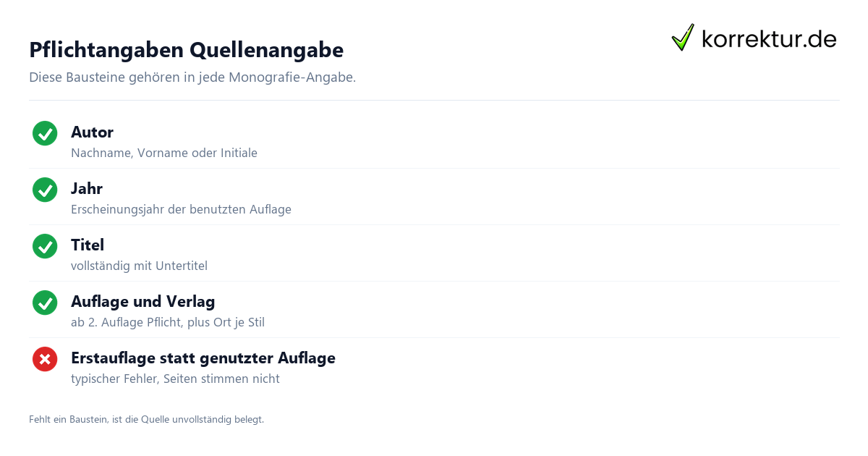Click the green checkmark beside Autor
This screenshot has width=868, height=456.
(x=45, y=133)
